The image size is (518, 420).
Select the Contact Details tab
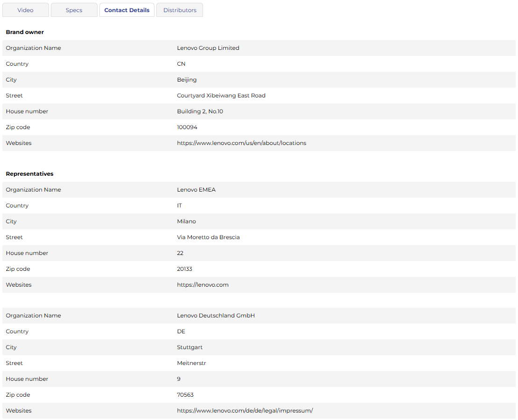click(127, 10)
